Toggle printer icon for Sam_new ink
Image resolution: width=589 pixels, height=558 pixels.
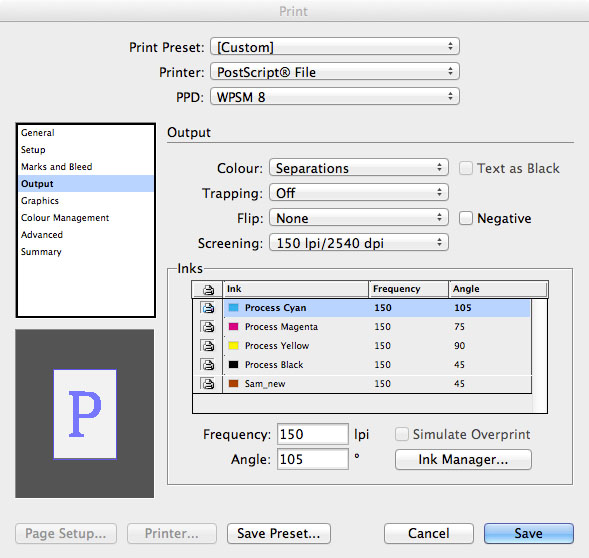tap(208, 384)
